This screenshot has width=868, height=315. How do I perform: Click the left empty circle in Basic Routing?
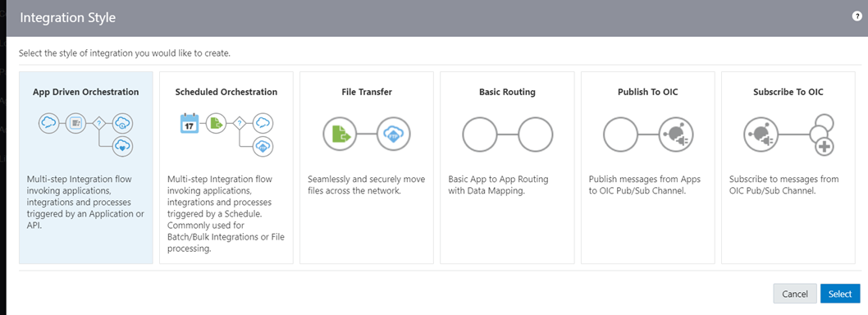click(x=480, y=135)
